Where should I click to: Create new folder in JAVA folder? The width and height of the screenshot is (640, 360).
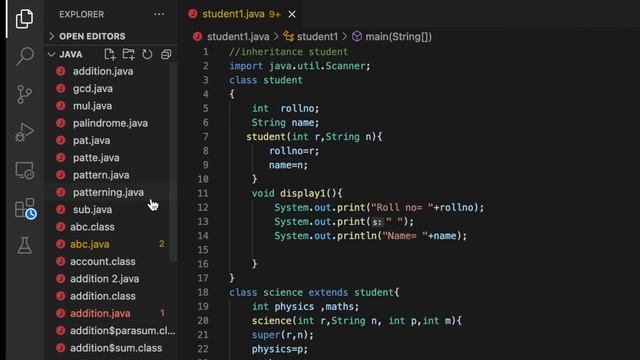[x=129, y=54]
